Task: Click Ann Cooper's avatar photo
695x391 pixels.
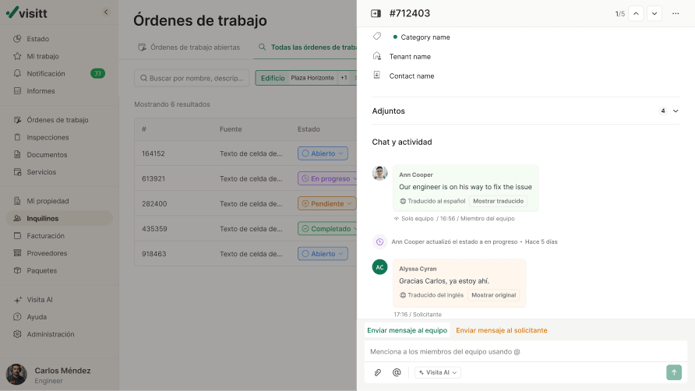Action: coord(380,173)
